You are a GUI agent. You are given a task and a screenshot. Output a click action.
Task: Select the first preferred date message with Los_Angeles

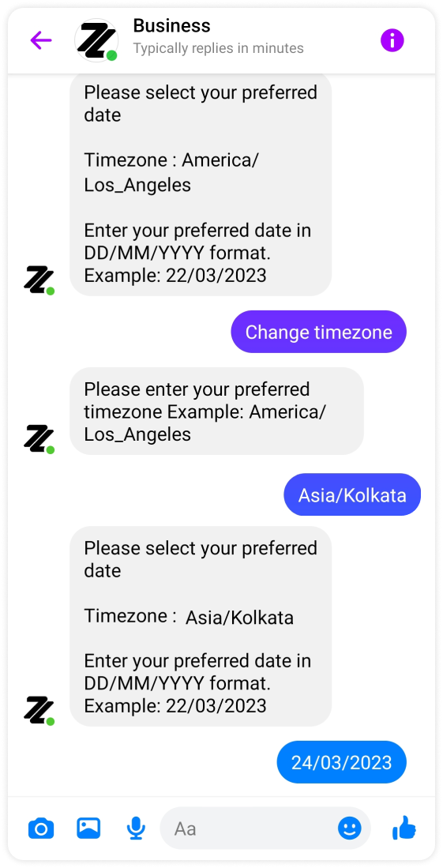[201, 185]
